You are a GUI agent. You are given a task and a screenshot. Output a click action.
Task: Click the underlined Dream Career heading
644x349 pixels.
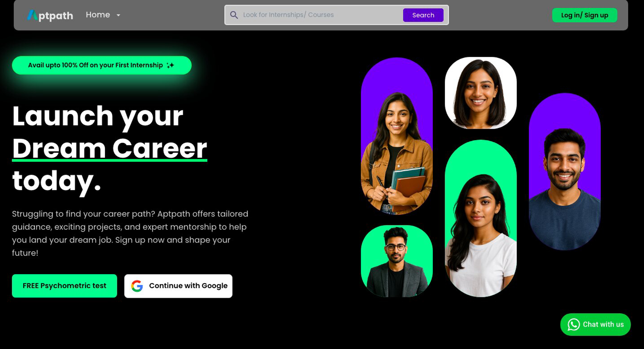point(109,149)
